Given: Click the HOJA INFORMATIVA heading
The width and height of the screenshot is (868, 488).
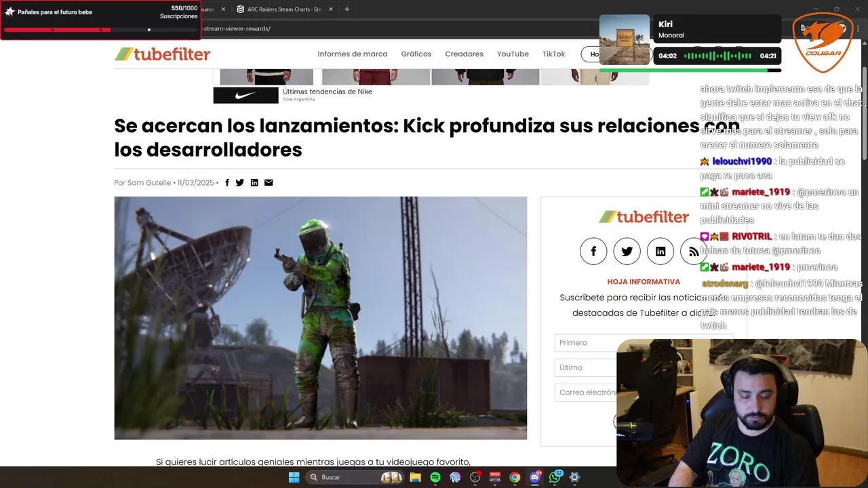Looking at the screenshot, I should click(644, 282).
